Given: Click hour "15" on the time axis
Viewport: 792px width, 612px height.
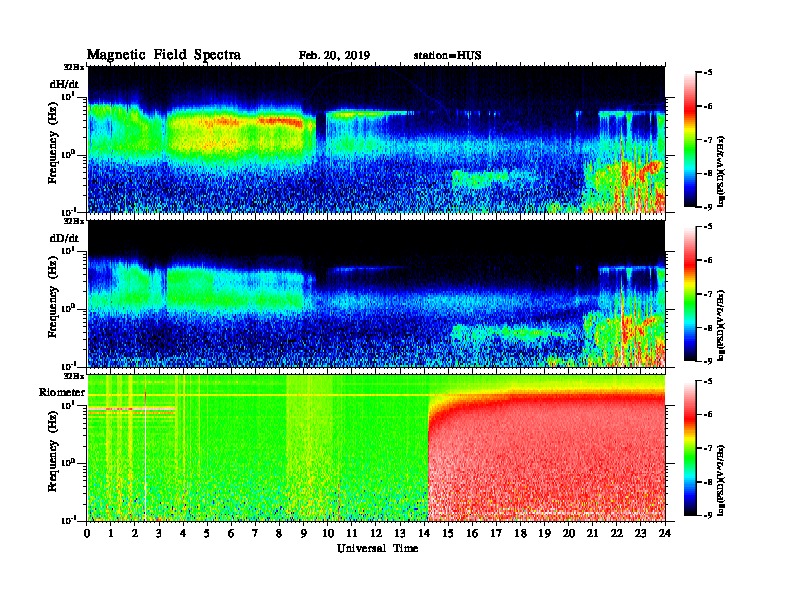Looking at the screenshot, I should coord(448,533).
